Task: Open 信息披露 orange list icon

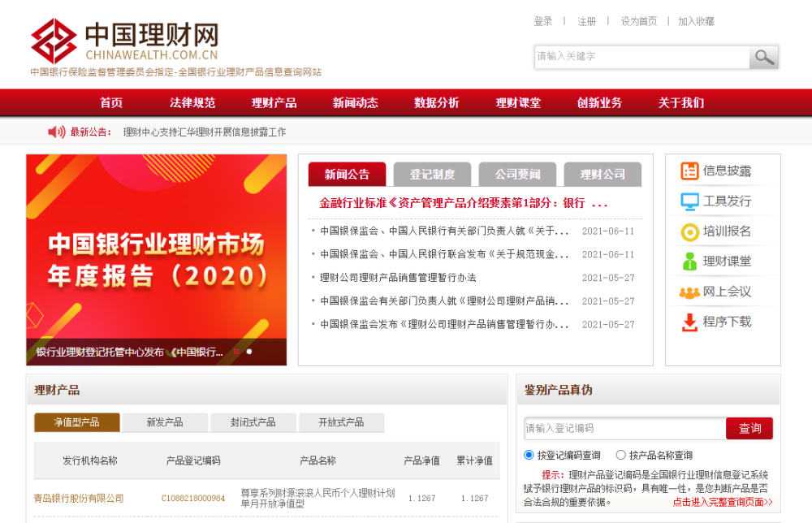Action: (x=689, y=171)
